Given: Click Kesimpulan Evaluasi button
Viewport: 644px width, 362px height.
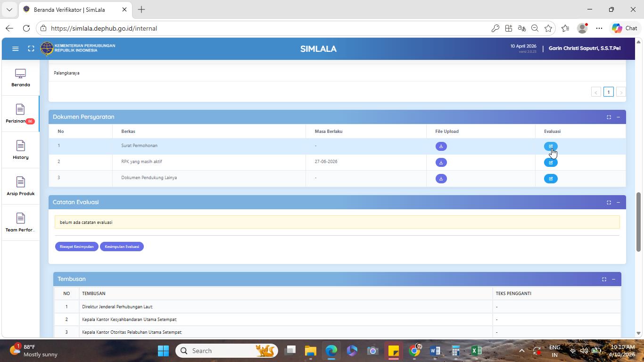Looking at the screenshot, I should 122,247.
